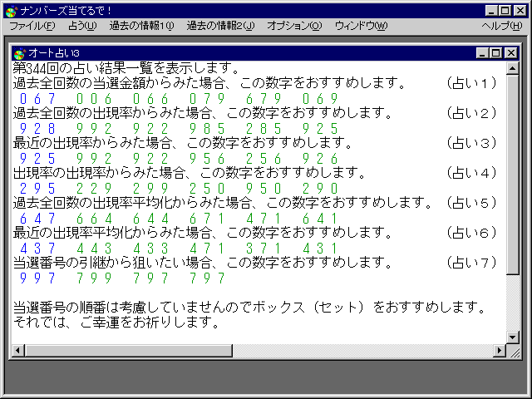Click the green number 079
Screen dimensions: 532x399
click(x=207, y=99)
